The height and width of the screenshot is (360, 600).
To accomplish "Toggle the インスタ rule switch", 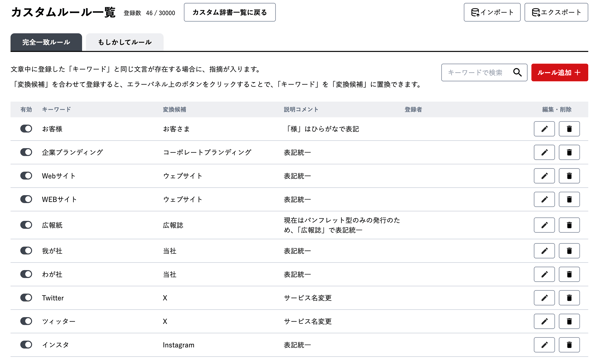I will pyautogui.click(x=26, y=345).
